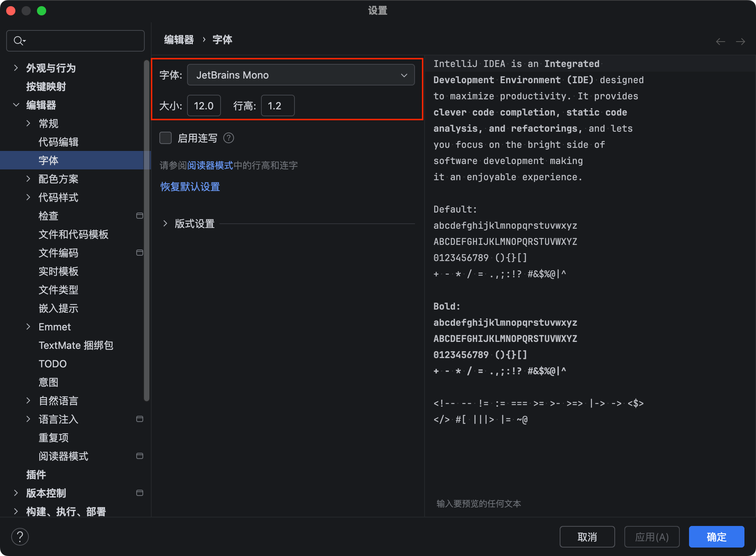
Task: Expand the Emmet tree node
Action: [x=28, y=327]
